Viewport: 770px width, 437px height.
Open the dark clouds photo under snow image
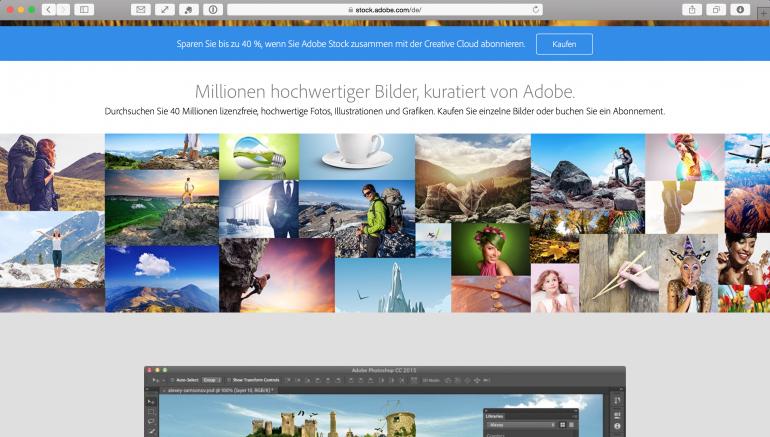[x=52, y=300]
